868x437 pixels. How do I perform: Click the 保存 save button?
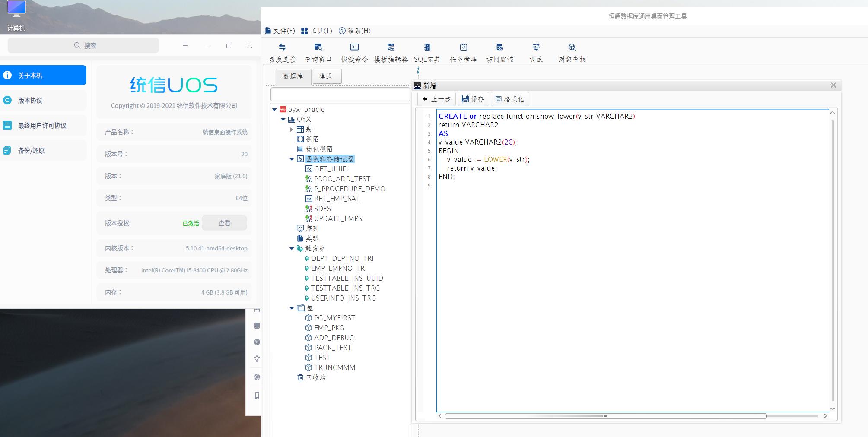473,99
